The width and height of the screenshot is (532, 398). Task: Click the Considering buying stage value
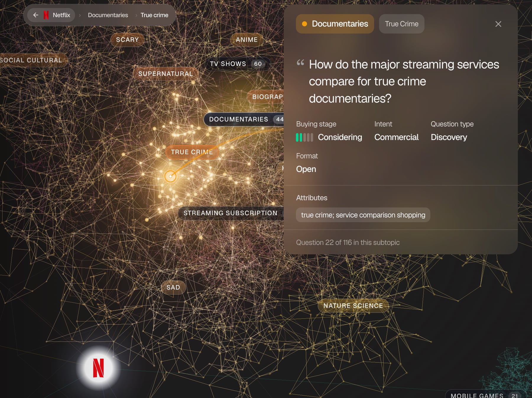tap(340, 137)
